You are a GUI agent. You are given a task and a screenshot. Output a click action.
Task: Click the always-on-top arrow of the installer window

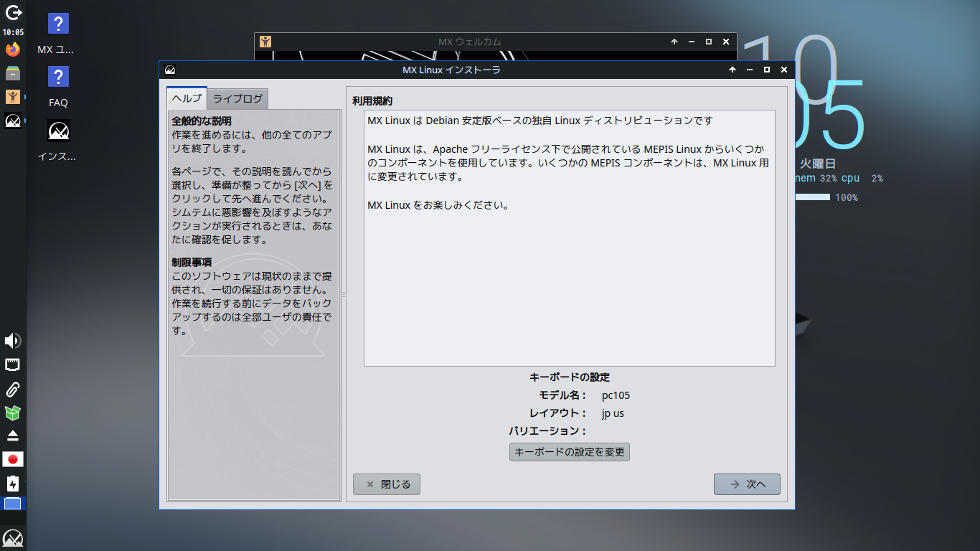click(732, 70)
